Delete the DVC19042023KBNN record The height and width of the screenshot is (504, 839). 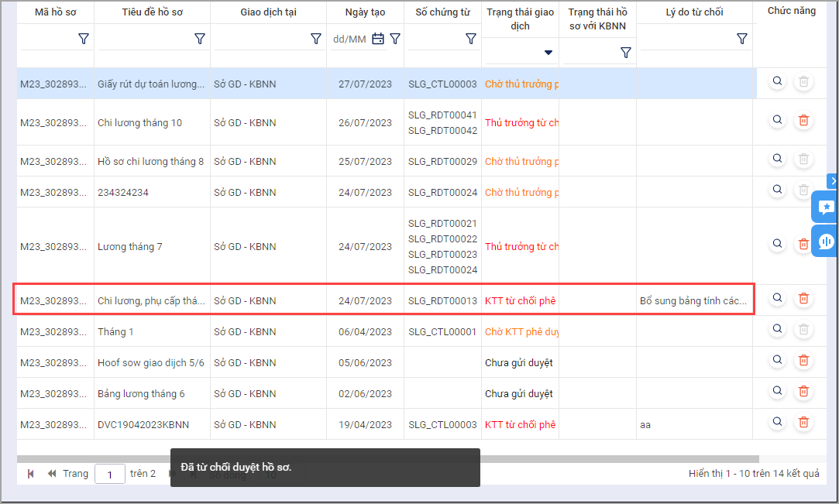(x=803, y=422)
